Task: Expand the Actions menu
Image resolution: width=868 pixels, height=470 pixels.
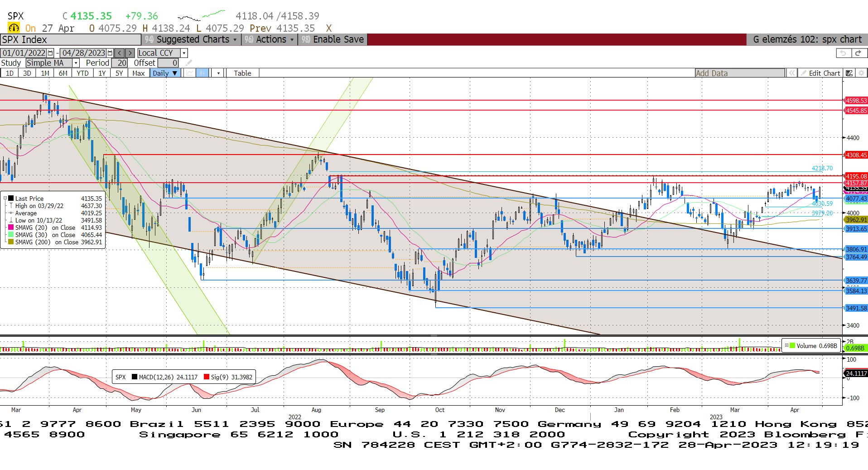Action: (269, 39)
